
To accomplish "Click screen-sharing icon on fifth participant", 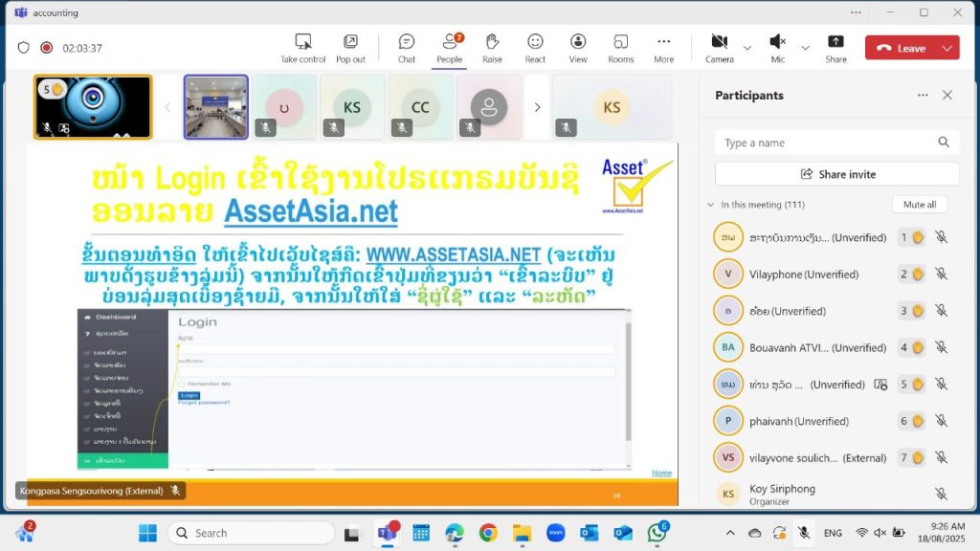I will (x=880, y=385).
